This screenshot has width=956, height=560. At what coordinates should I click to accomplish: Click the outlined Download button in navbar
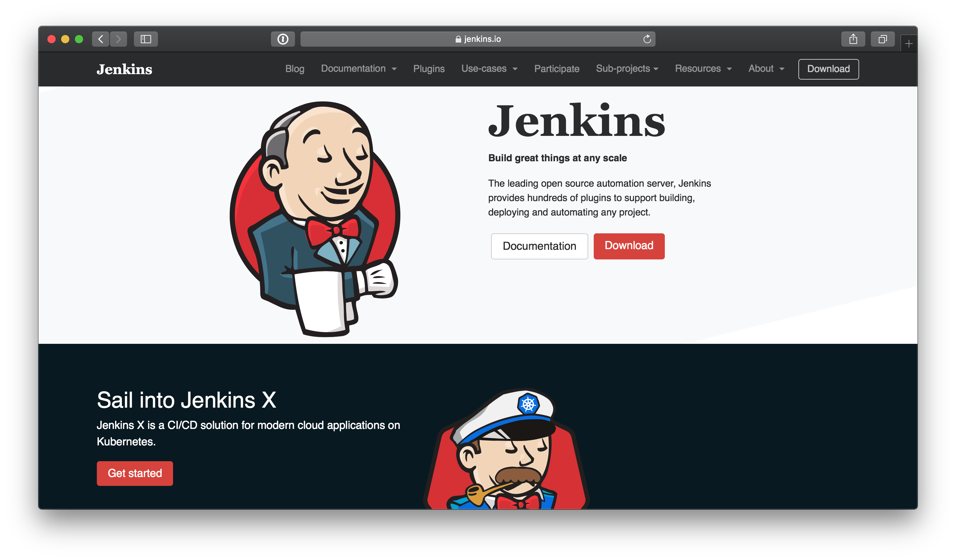[x=828, y=69]
